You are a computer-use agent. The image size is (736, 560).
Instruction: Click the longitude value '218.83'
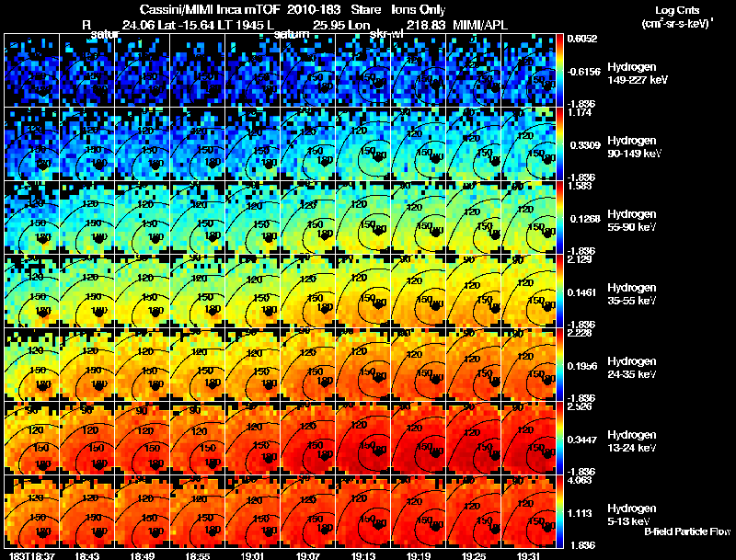pyautogui.click(x=426, y=25)
